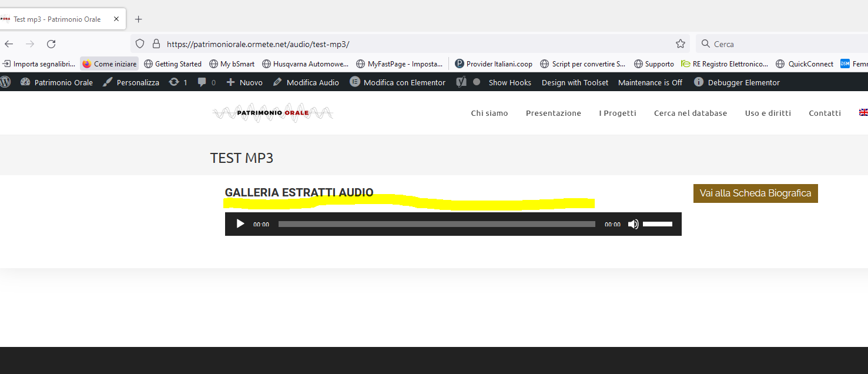Click the Yoast SEO icon
The image size is (868, 374).
(x=462, y=82)
